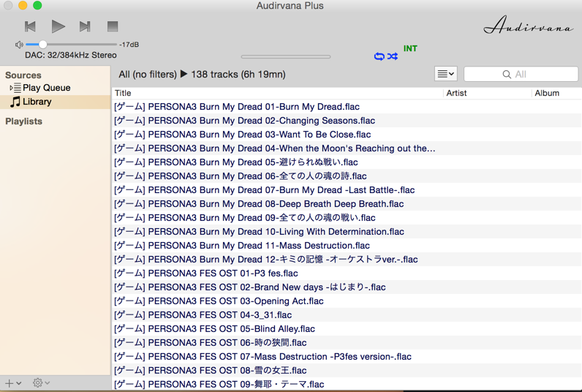Click the Playlists section header
This screenshot has width=582, height=392.
pyautogui.click(x=23, y=121)
